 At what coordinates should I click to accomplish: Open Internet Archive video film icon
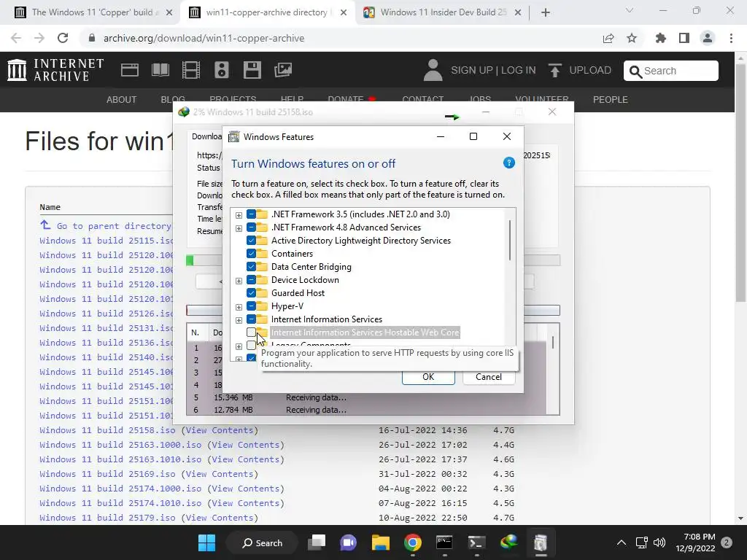coord(191,70)
